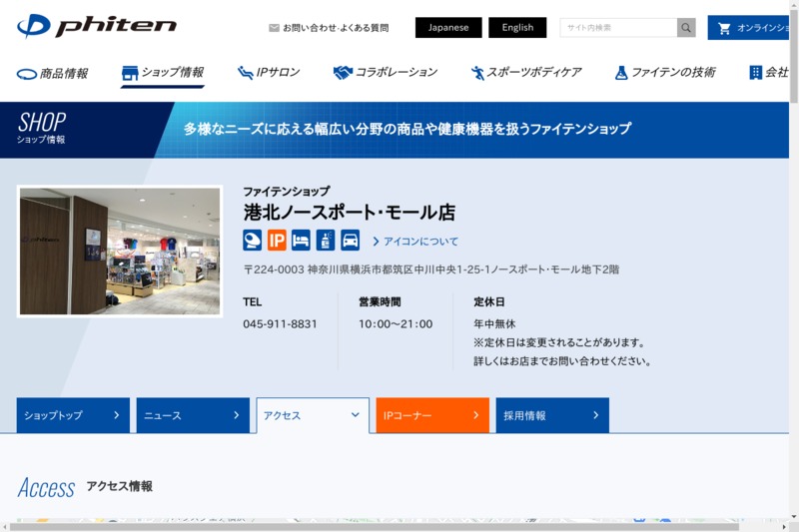Click the shop address 〒224-0003 text
Screen dimensions: 799x532
pyautogui.click(x=431, y=269)
